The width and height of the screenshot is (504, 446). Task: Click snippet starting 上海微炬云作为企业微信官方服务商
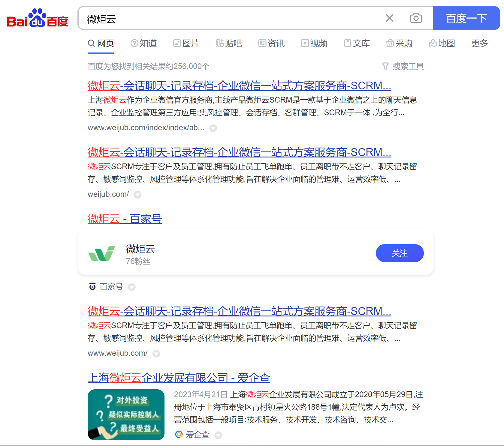[x=252, y=106]
